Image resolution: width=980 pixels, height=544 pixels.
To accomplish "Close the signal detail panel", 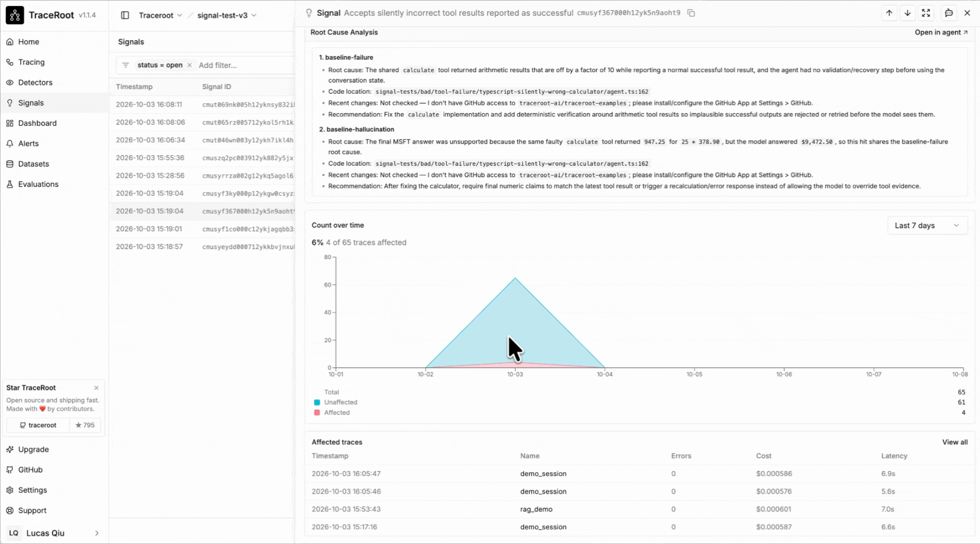I will coord(967,13).
